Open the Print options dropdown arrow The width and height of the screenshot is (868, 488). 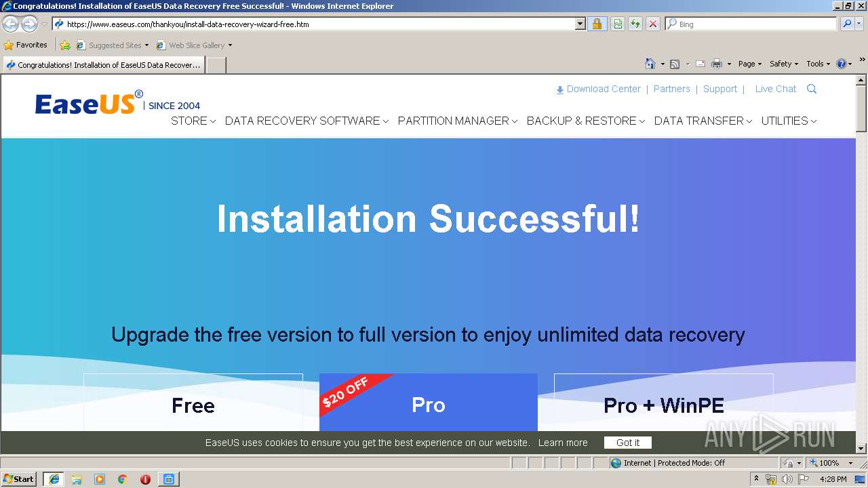point(729,64)
